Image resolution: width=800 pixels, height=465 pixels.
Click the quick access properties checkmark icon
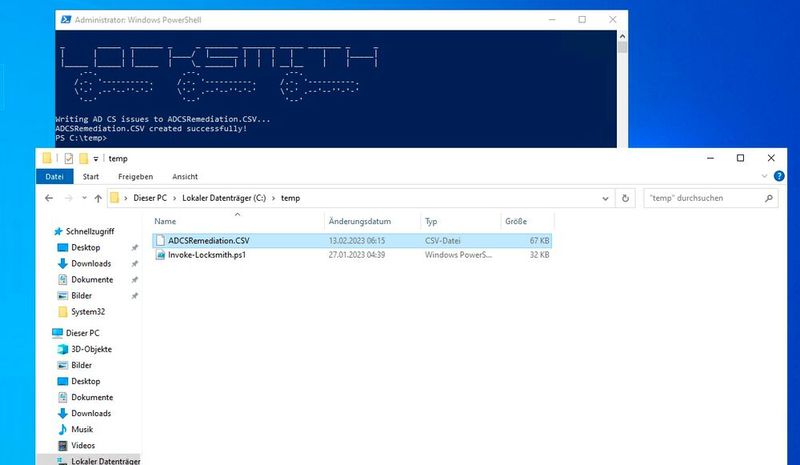68,159
